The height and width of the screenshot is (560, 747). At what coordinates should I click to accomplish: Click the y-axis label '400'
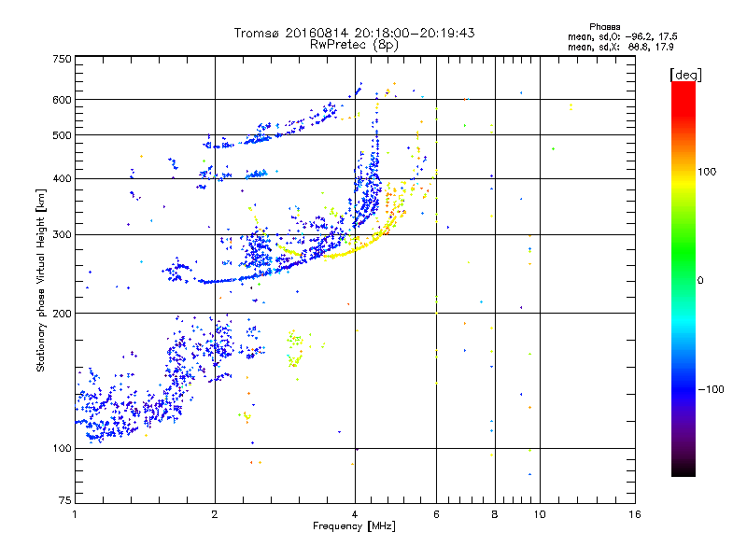[63, 178]
